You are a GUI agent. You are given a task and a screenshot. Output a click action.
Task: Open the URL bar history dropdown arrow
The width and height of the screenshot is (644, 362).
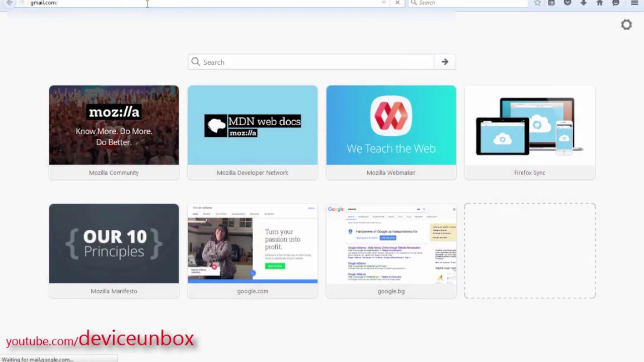pos(384,3)
